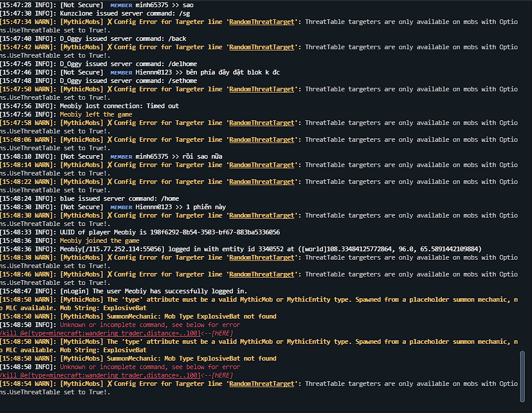Open the RandomThreatTarget link in the 15:47:34 warning
This screenshot has height=413, width=532.
coord(262,22)
